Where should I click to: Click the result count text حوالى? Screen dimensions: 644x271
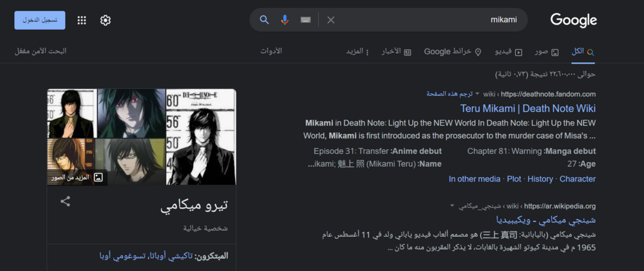[545, 74]
